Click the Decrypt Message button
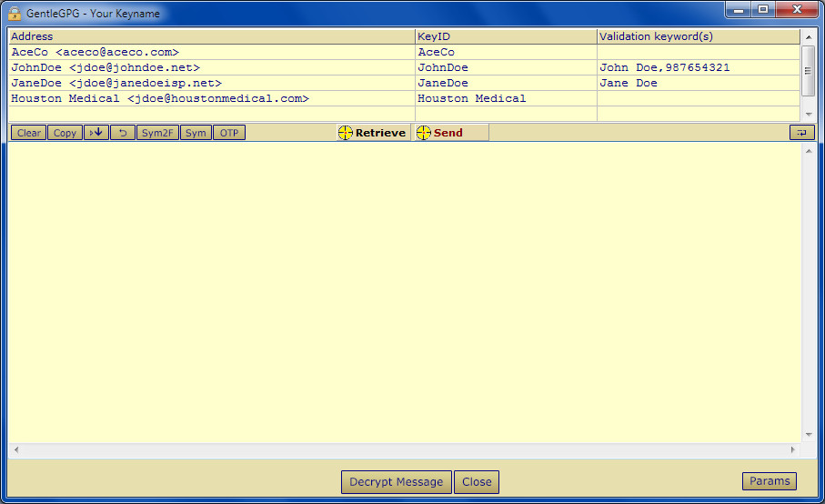This screenshot has width=825, height=504. tap(397, 482)
